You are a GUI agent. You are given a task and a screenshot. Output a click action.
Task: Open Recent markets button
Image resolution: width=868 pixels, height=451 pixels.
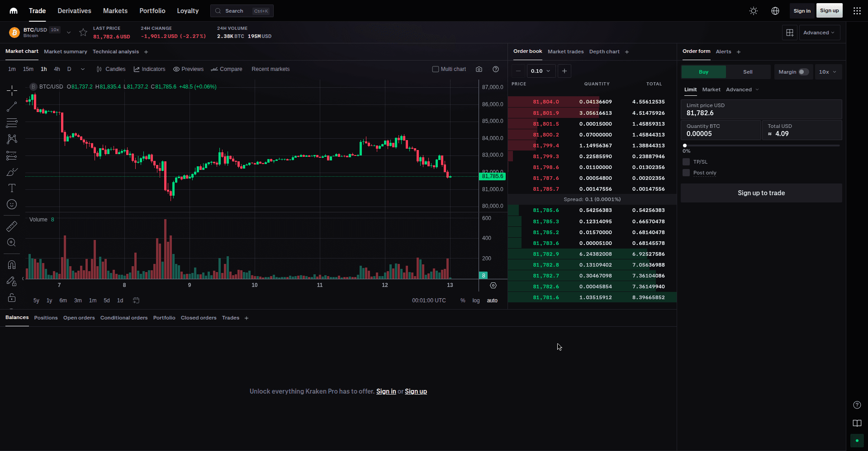[270, 69]
